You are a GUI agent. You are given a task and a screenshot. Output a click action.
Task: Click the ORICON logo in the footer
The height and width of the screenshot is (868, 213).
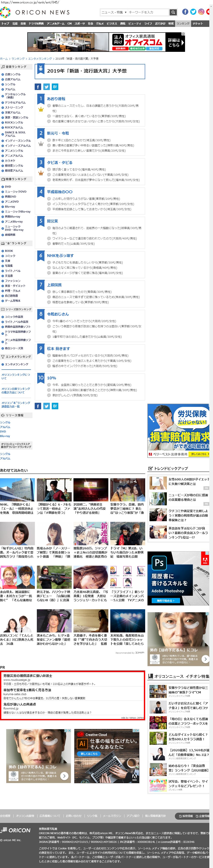[15, 830]
